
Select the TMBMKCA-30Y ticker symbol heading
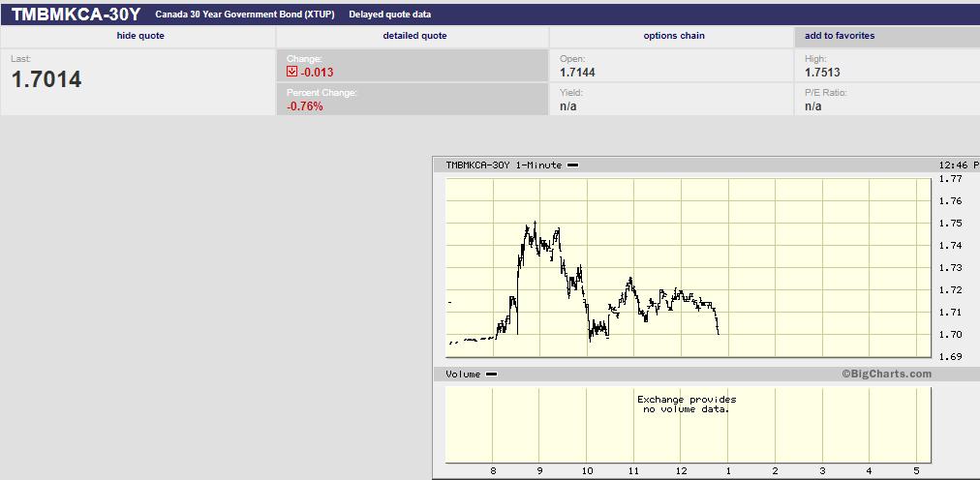76,15
